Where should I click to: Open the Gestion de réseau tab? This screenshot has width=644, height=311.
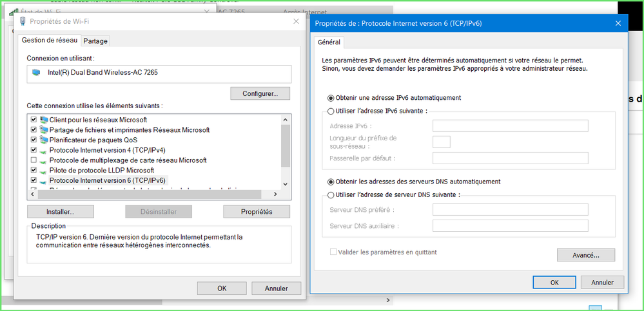[49, 41]
